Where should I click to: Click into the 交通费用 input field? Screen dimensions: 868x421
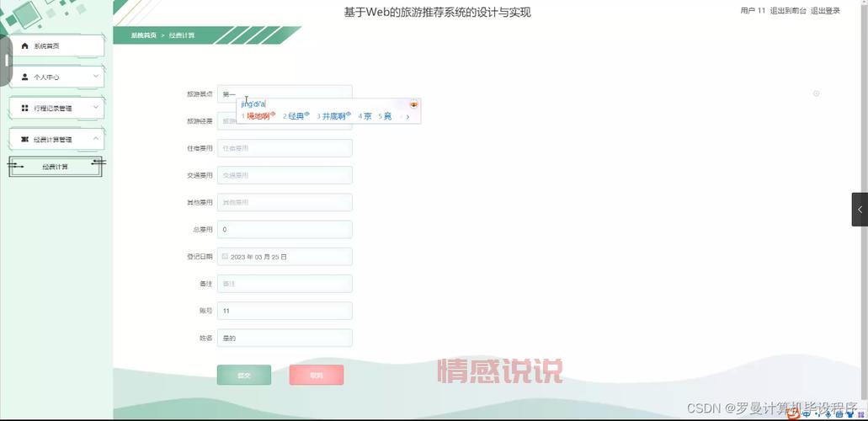click(x=285, y=175)
